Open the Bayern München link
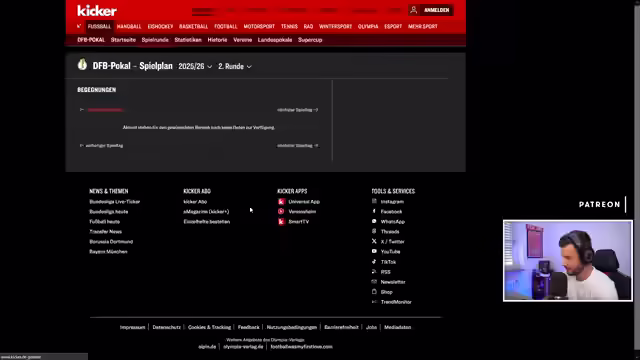Image resolution: width=640 pixels, height=360 pixels. (108, 251)
